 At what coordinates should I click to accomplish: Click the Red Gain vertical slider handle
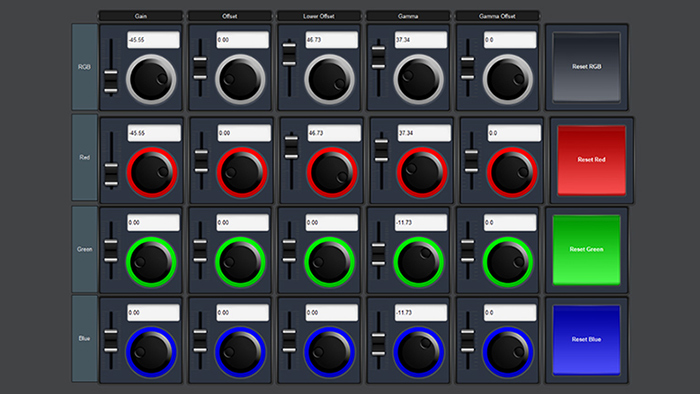tap(111, 174)
